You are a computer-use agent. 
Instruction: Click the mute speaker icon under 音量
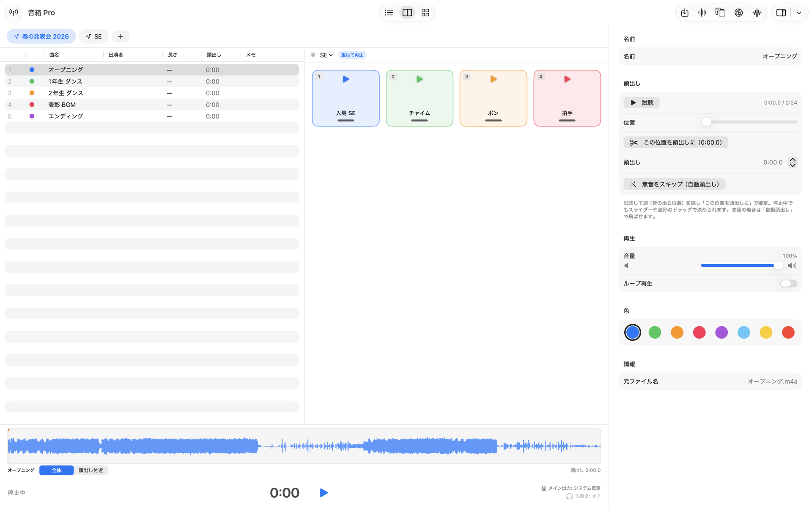click(x=627, y=266)
